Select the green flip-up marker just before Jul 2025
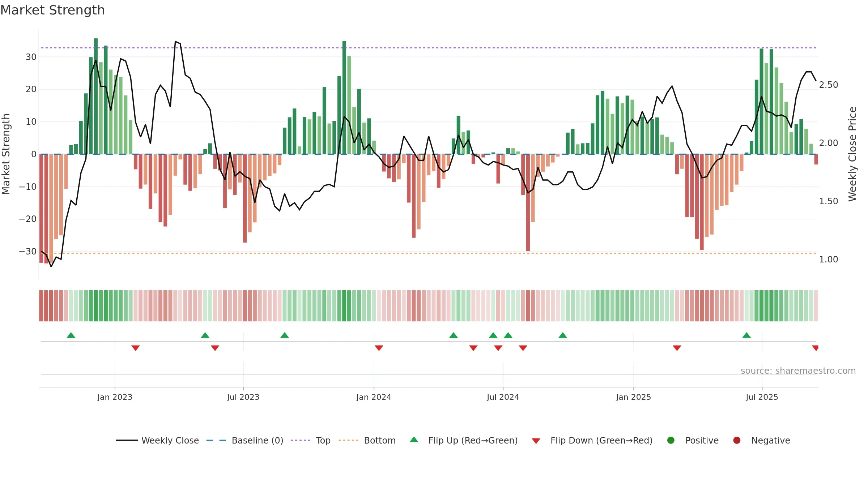The width and height of the screenshot is (868, 488). 746,335
